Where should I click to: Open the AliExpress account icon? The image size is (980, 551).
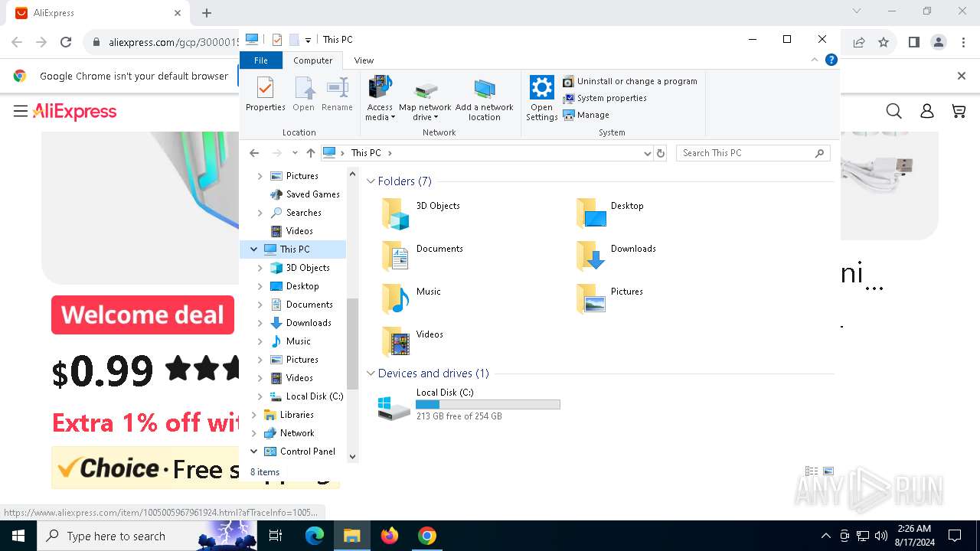(x=927, y=112)
